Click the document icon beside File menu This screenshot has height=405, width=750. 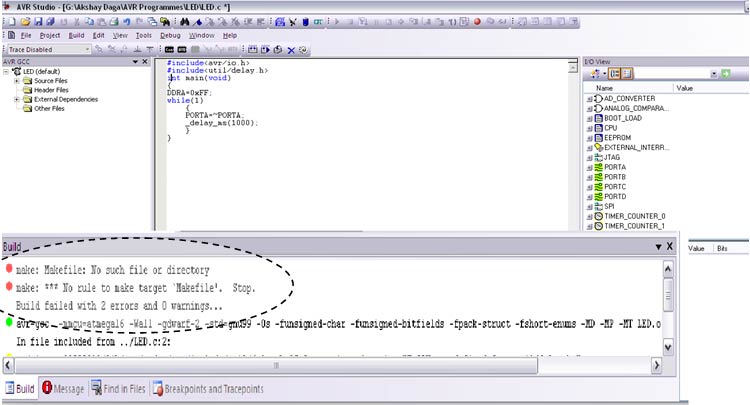[x=11, y=35]
